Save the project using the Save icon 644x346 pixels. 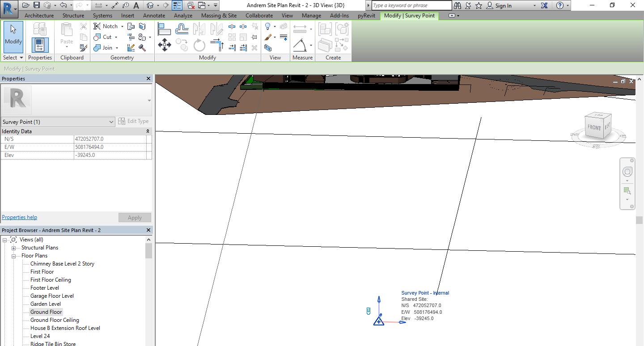[x=37, y=5]
